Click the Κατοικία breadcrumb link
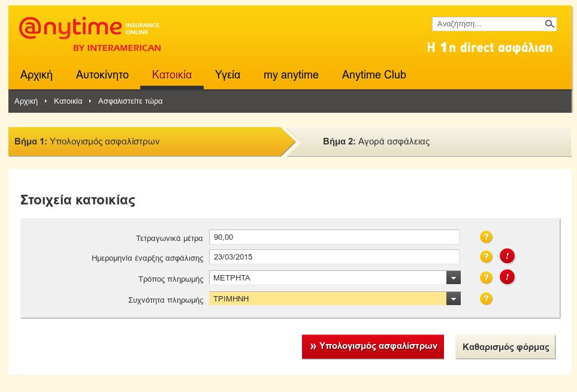The height and width of the screenshot is (392, 577). coord(68,101)
